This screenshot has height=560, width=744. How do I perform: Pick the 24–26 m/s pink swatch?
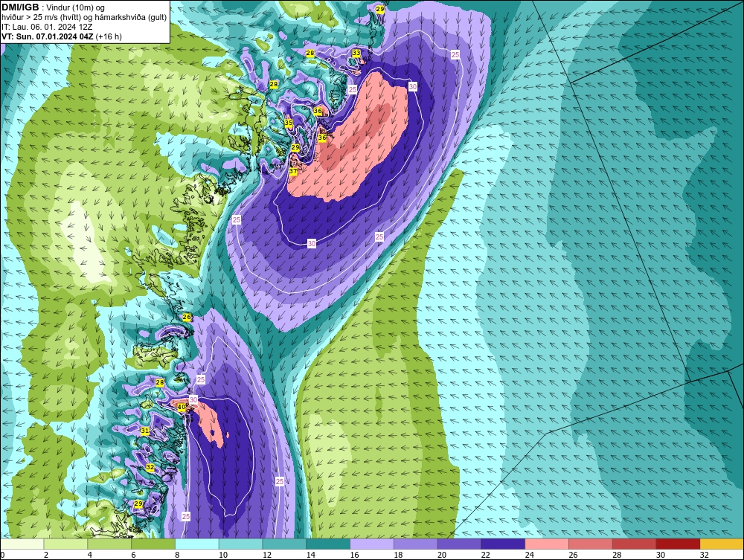(x=547, y=544)
